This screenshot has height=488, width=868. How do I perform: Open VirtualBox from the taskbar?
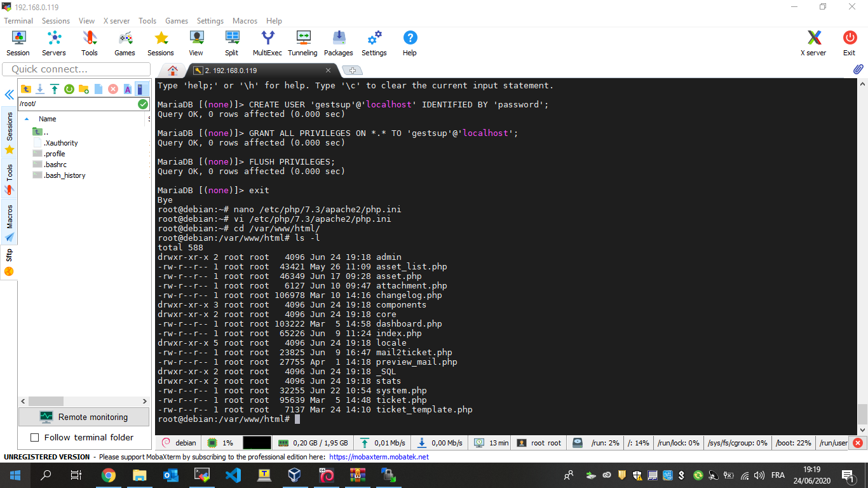click(x=295, y=475)
